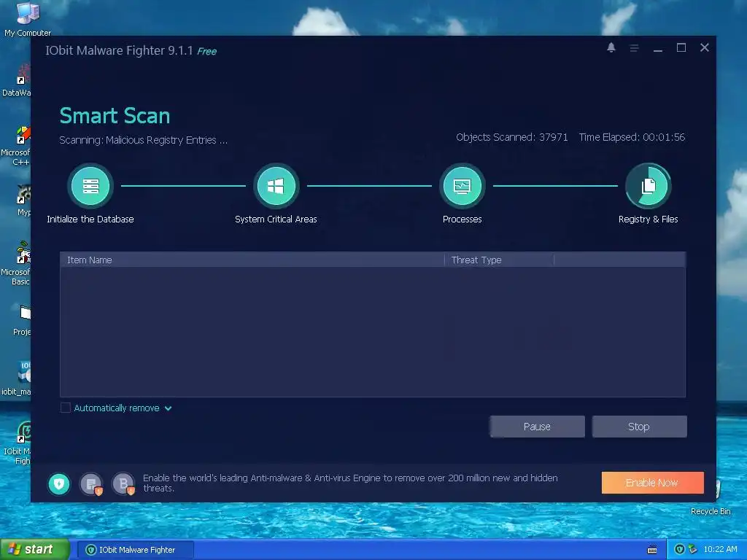Click the Smart Scan heading
The height and width of the screenshot is (560, 747).
[115, 116]
